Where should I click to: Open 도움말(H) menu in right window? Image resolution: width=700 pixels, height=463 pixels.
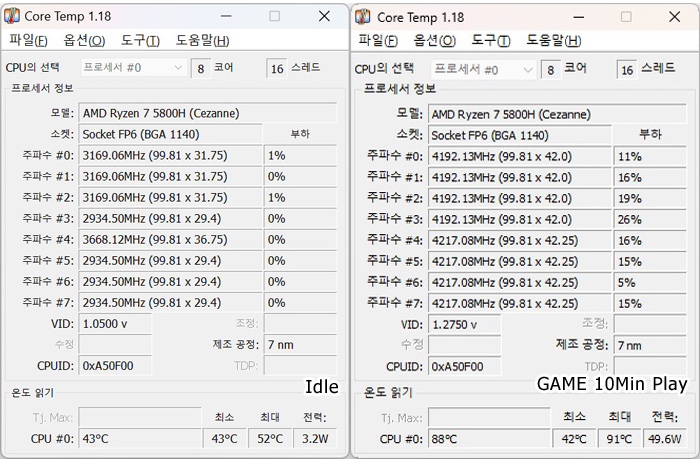(551, 41)
